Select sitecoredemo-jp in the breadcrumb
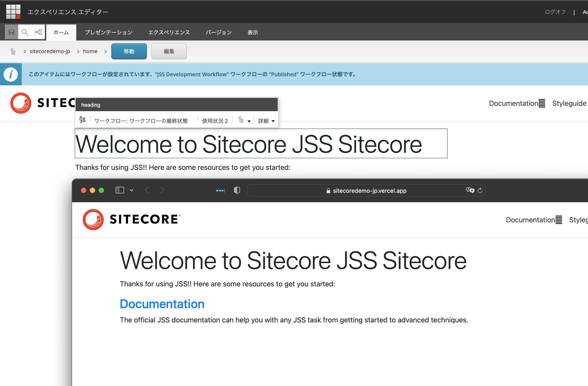Viewport: 588px width, 386px height. coord(50,51)
